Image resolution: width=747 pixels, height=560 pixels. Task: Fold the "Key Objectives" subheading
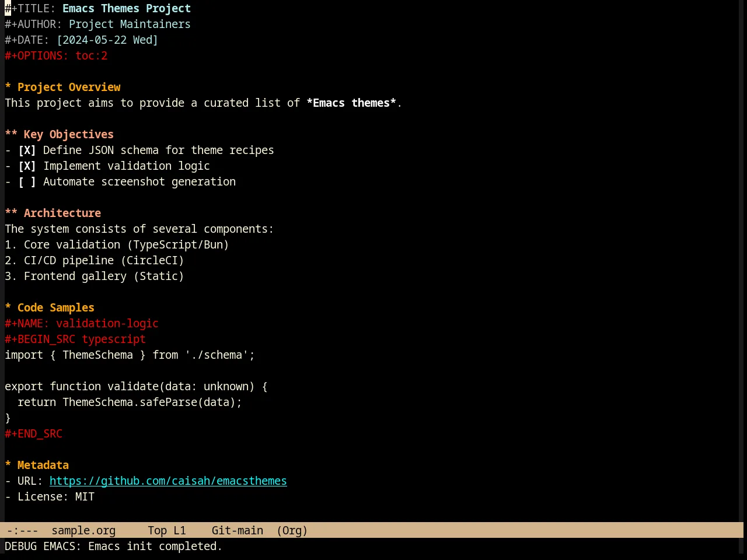(59, 134)
